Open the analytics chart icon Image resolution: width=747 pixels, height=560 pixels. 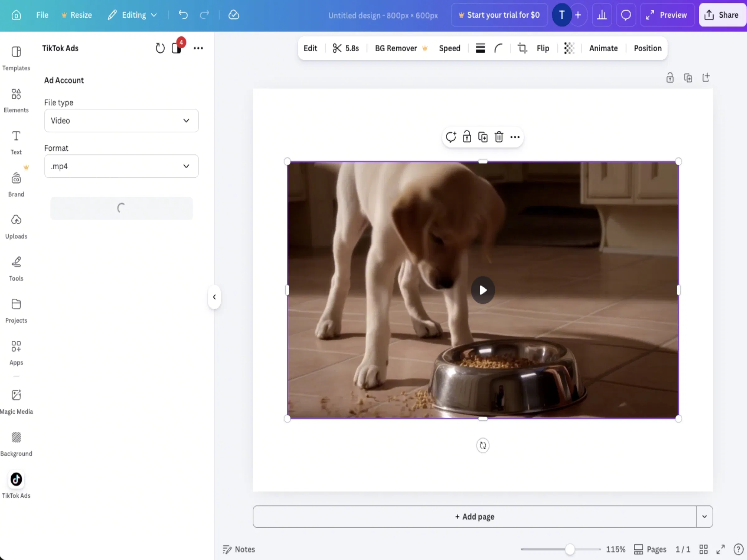(602, 15)
